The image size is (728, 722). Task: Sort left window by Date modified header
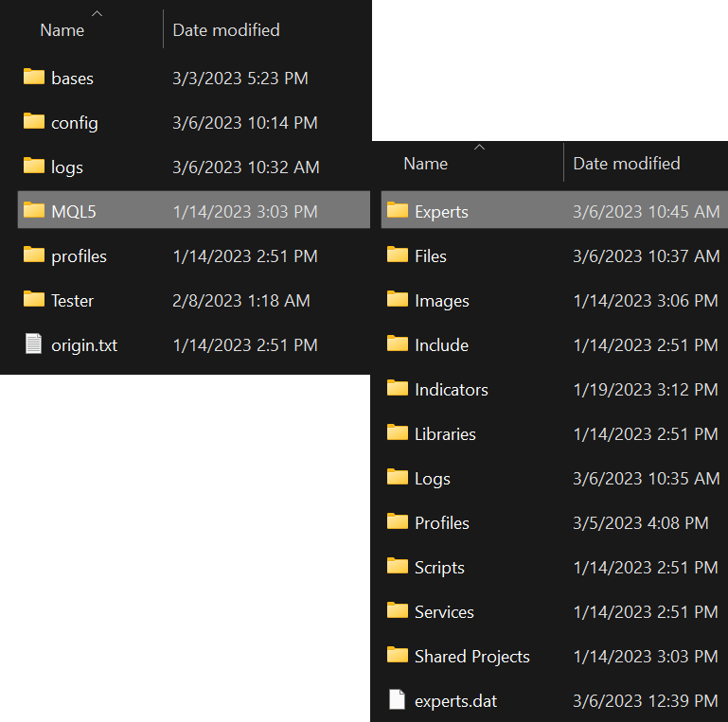click(x=226, y=30)
